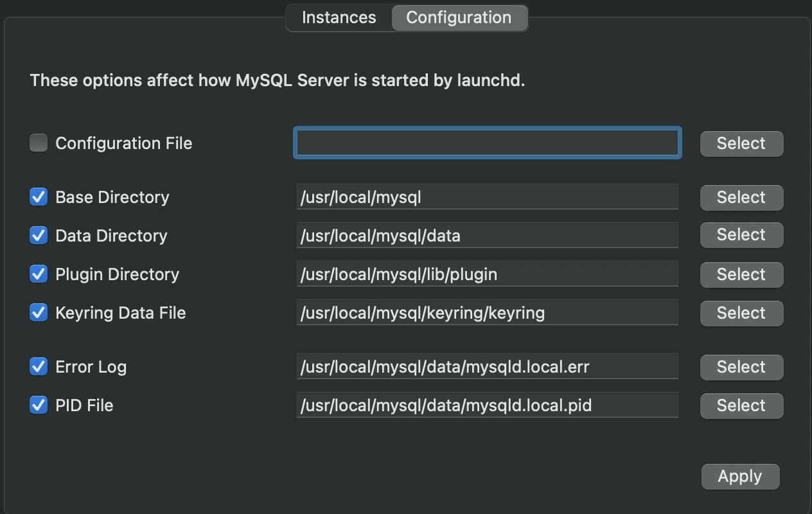This screenshot has width=812, height=514.
Task: Uncheck the Base Directory checkbox
Action: coord(39,197)
